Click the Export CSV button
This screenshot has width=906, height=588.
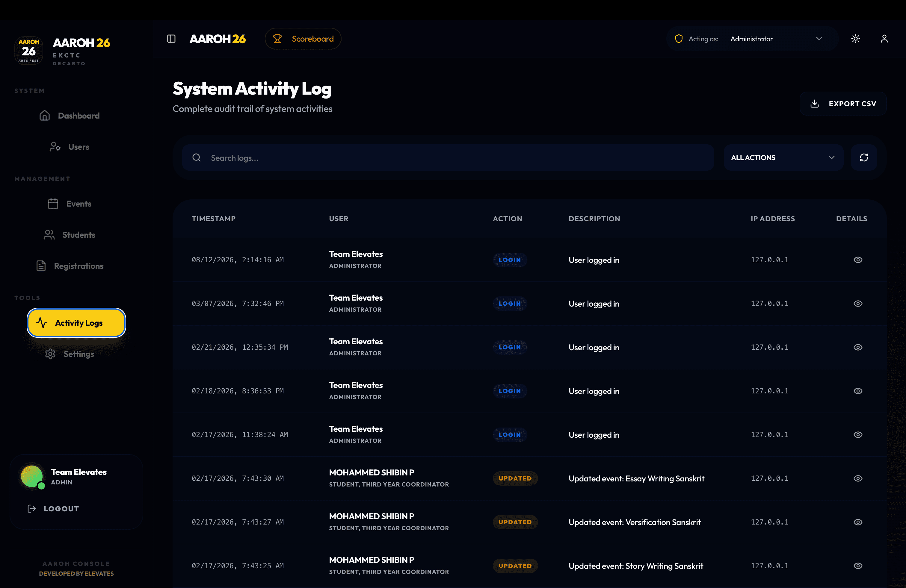point(843,104)
